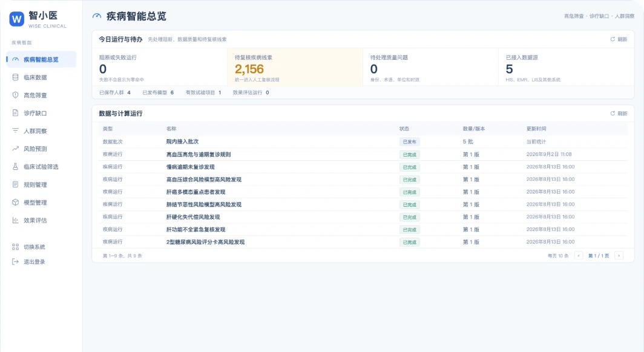Image resolution: width=644 pixels, height=352 pixels.
Task: Click 已发布 status tag of 院内接入批次
Action: 410,142
